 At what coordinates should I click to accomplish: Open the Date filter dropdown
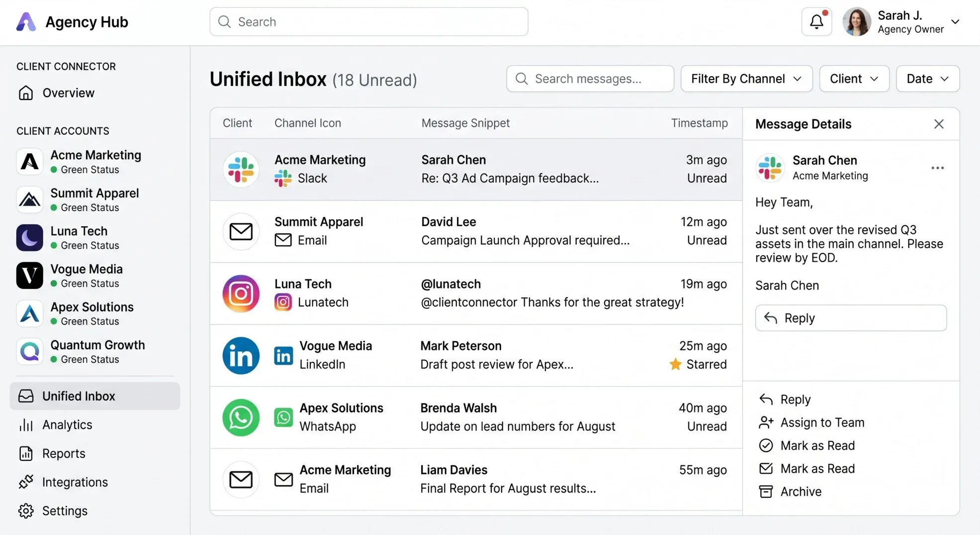pyautogui.click(x=927, y=79)
